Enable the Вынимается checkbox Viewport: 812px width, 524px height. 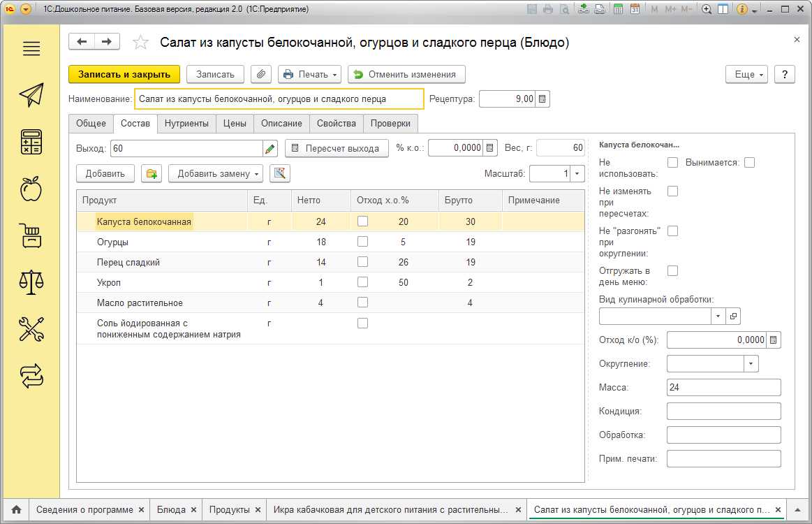click(749, 163)
